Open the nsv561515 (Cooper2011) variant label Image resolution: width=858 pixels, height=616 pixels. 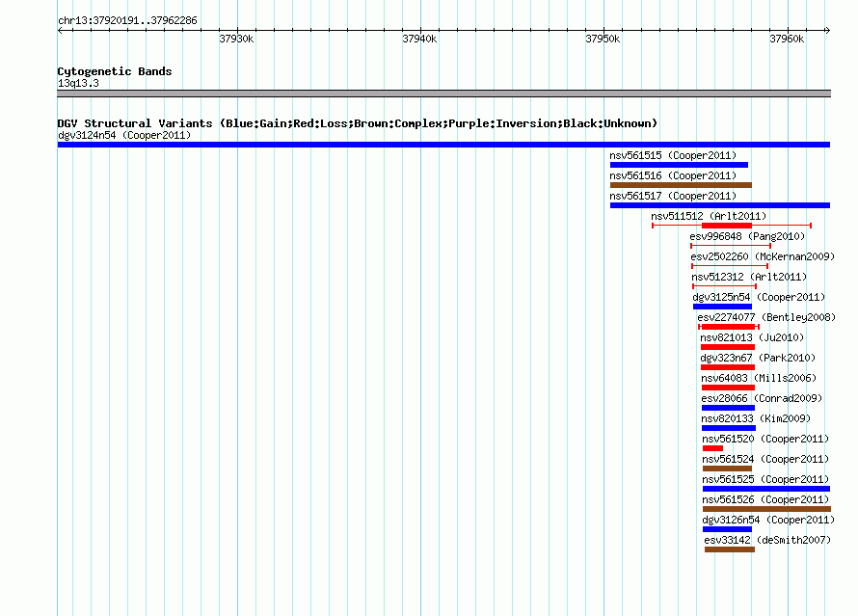(673, 155)
